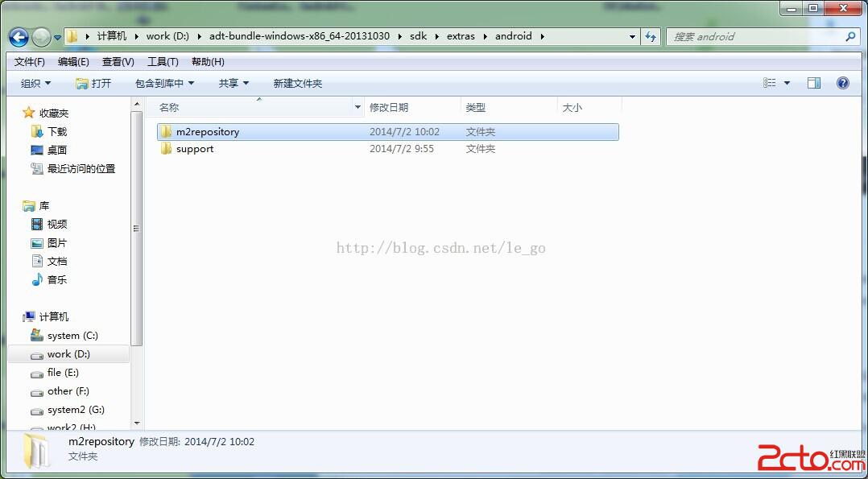This screenshot has height=479, width=868.
Task: Open the 共享 dropdown menu
Action: (234, 84)
